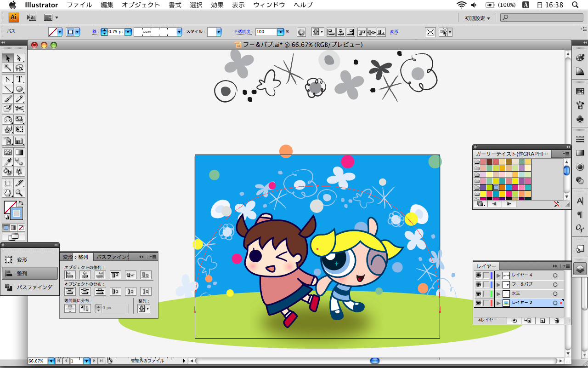The height and width of the screenshot is (368, 588).
Task: Delete layer using the trash icon
Action: pyautogui.click(x=557, y=320)
